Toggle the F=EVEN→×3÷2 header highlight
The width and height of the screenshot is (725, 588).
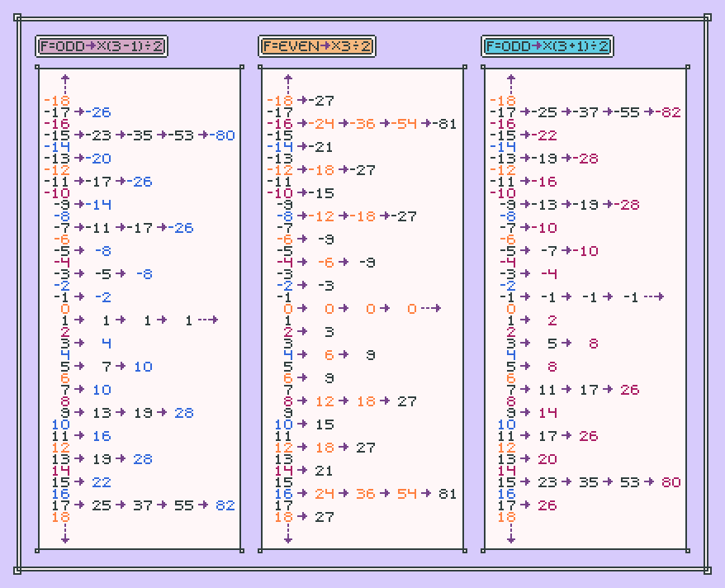click(316, 47)
